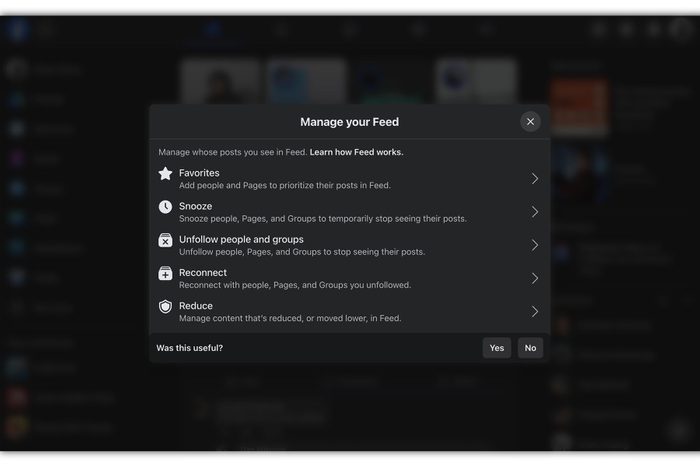Open the Reduce option label

pos(196,305)
